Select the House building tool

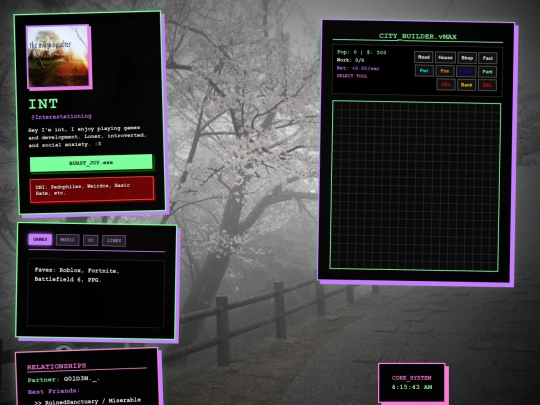pyautogui.click(x=445, y=58)
